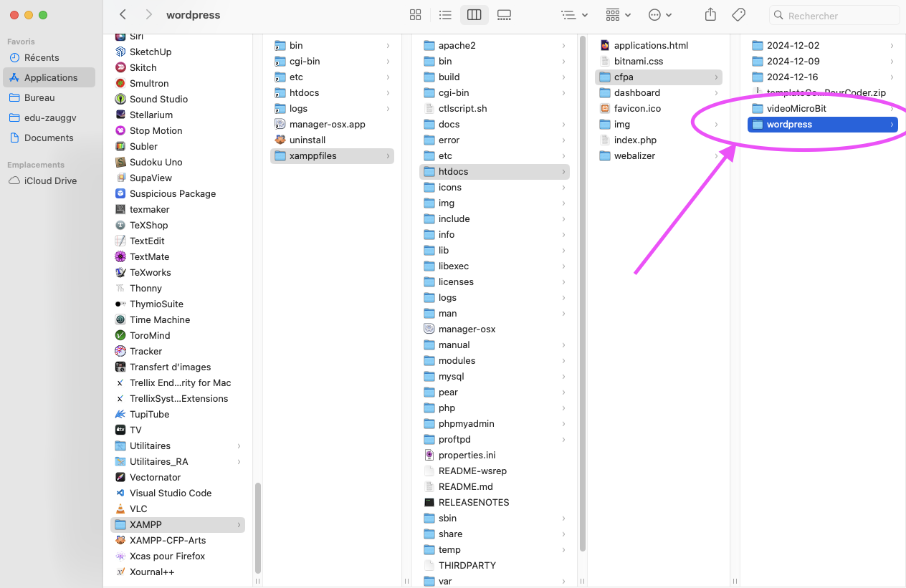Expand the Utilitaires folder chevron

coord(239,445)
